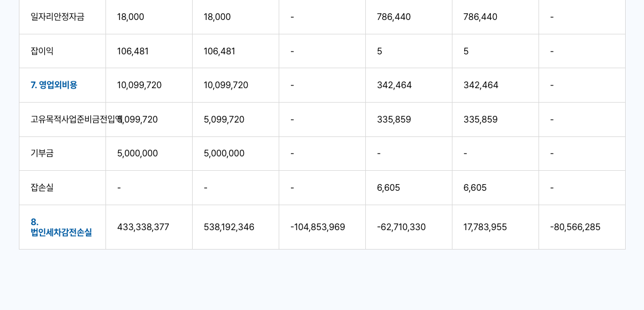Select the 고유목적사업준비금전입액 row label
Image resolution: width=644 pixels, height=310 pixels.
coord(68,119)
